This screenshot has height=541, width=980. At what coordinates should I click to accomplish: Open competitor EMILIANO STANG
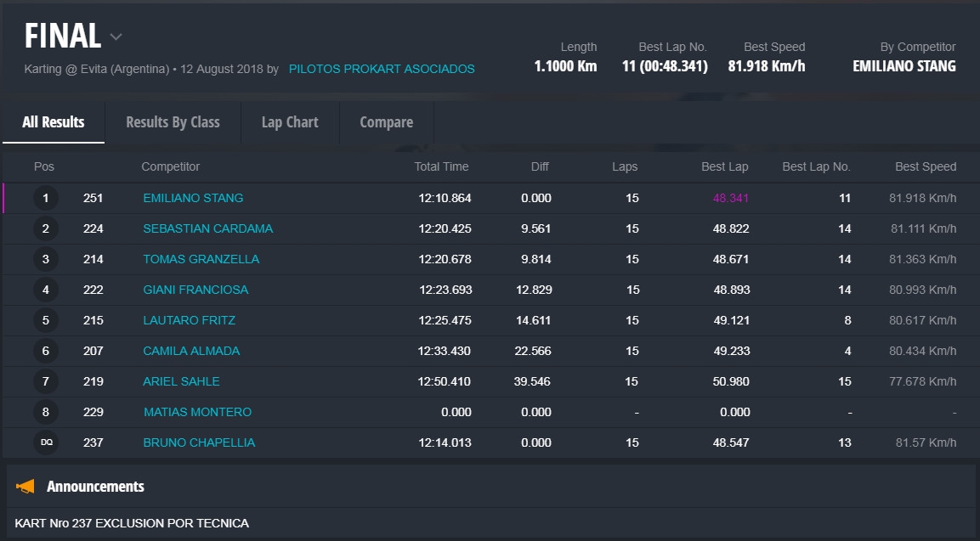tap(193, 198)
